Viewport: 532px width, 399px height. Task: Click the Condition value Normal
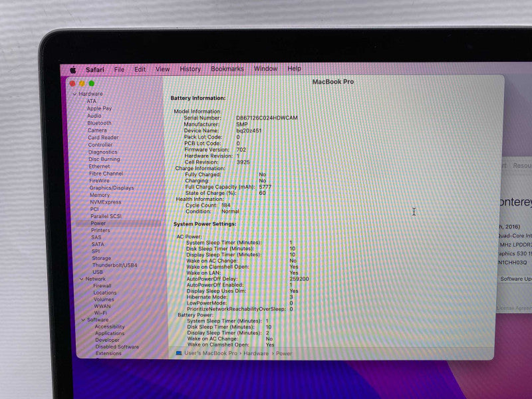[x=230, y=211]
